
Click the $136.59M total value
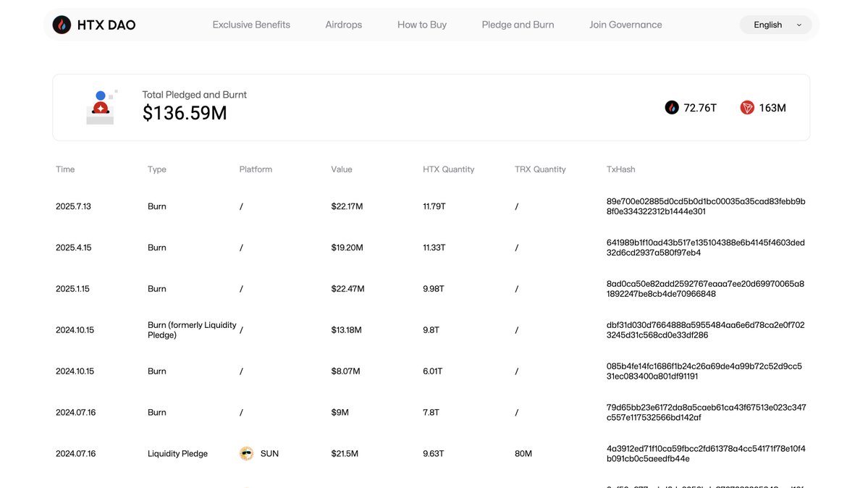click(185, 113)
